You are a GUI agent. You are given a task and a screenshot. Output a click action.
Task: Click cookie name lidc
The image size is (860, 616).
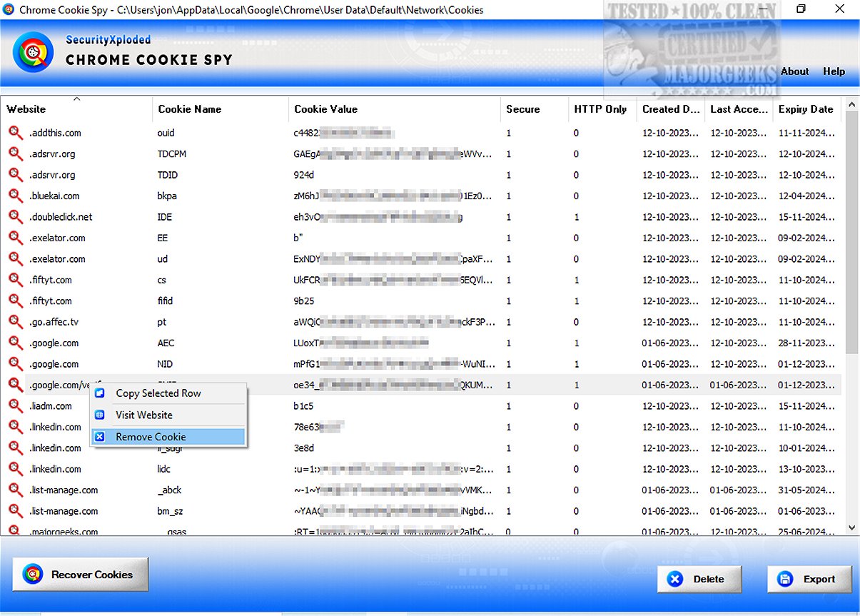164,469
